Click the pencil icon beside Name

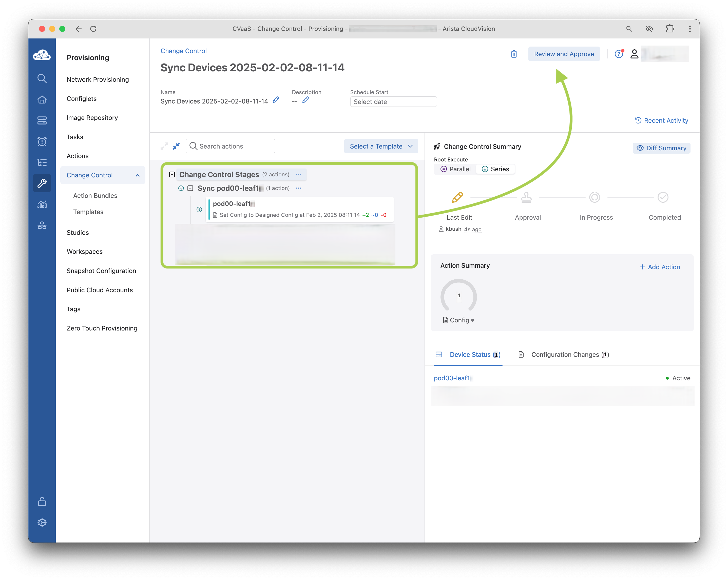276,100
